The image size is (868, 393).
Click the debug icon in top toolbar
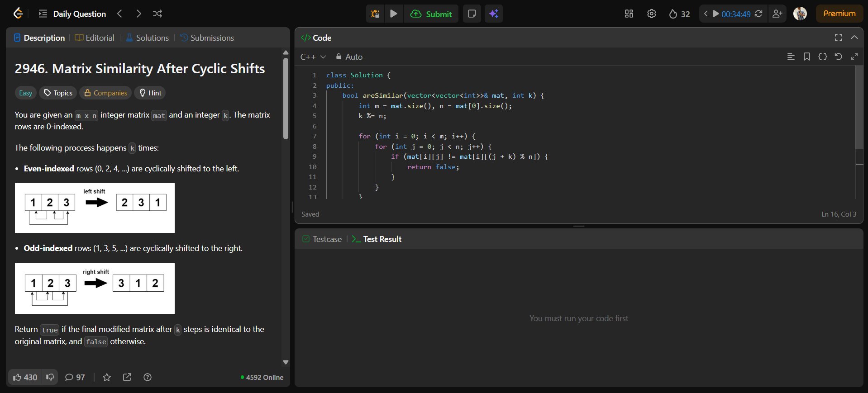(375, 14)
